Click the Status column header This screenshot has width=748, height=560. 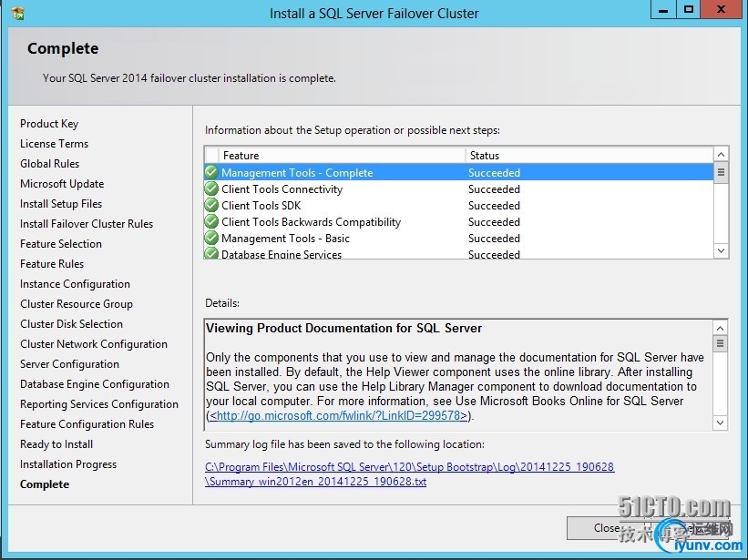point(589,156)
